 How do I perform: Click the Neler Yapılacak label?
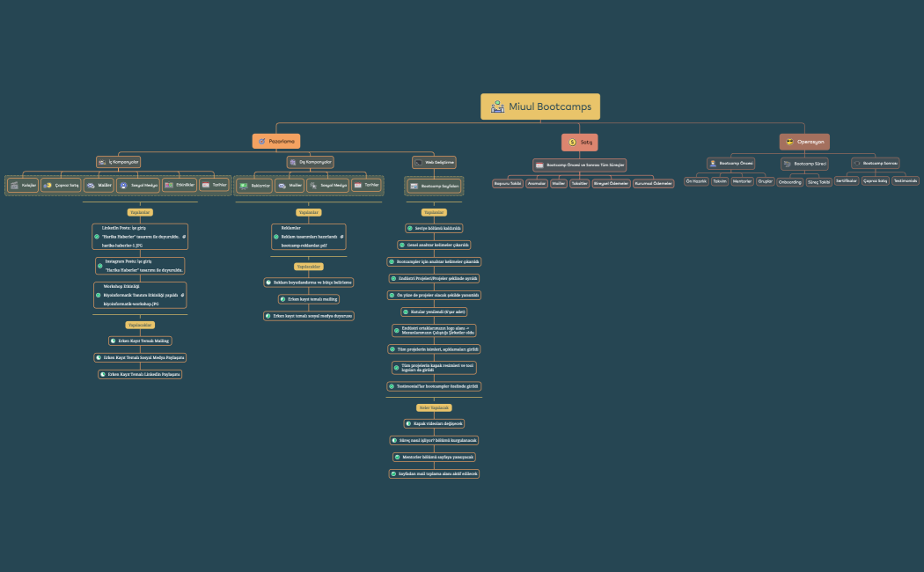click(x=434, y=407)
